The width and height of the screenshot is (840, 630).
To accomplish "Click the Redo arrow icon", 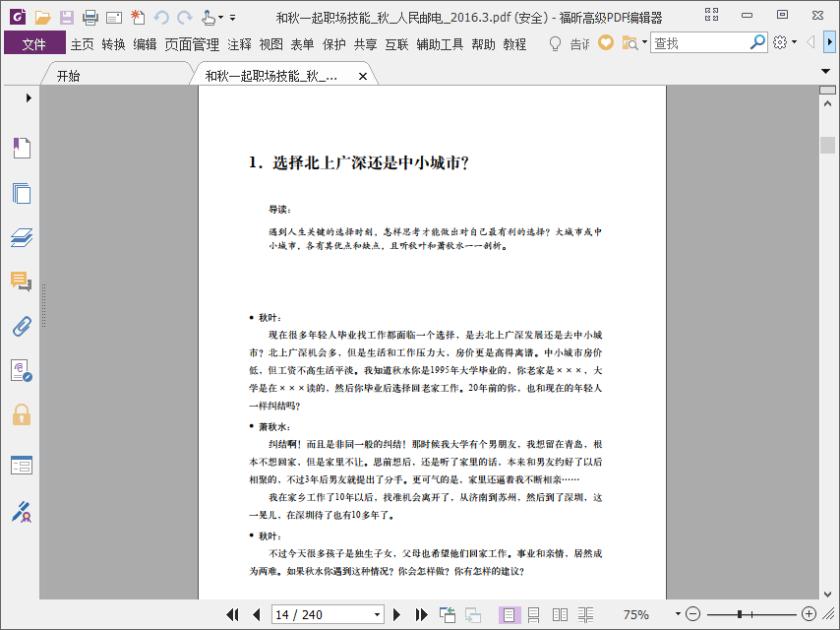I will pyautogui.click(x=185, y=18).
